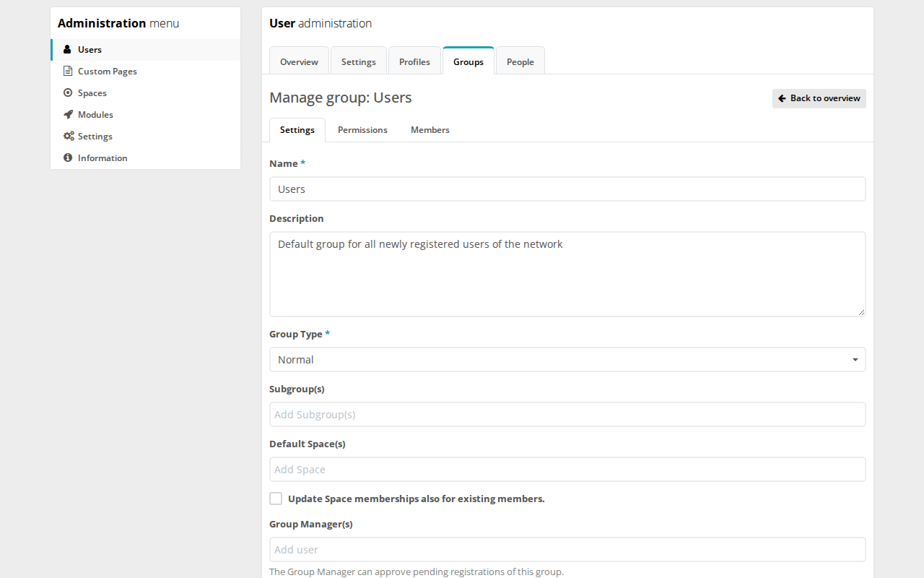Click the Add Space field
This screenshot has width=924, height=578.
click(567, 470)
